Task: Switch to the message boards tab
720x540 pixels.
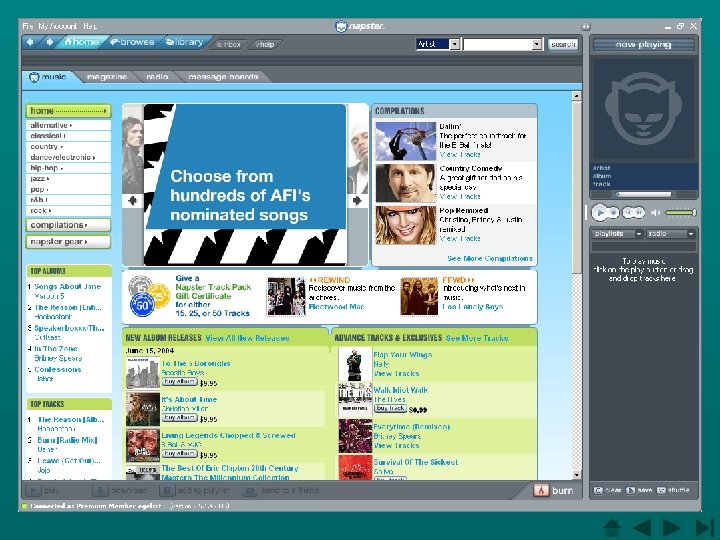Action: (x=223, y=77)
